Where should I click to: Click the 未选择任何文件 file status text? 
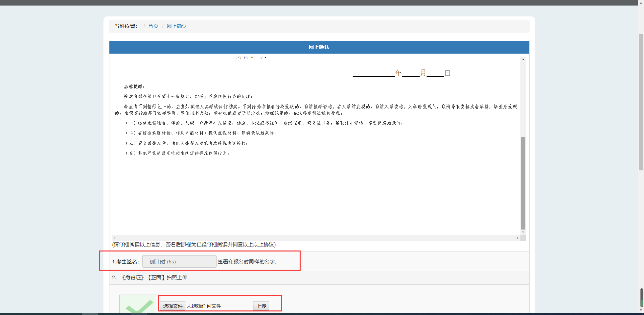coord(204,306)
